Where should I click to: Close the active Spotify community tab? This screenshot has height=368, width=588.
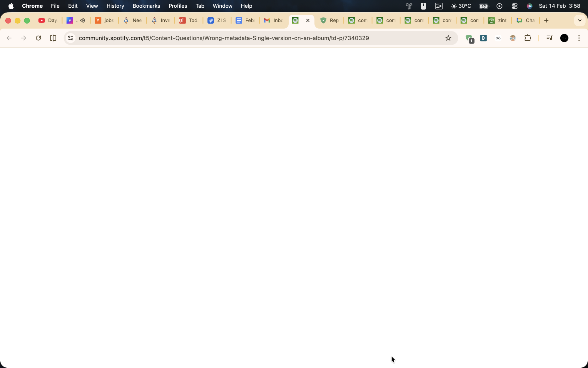pos(308,20)
